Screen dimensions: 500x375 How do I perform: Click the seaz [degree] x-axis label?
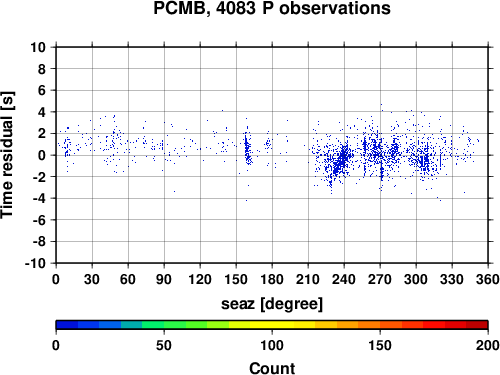[272, 304]
